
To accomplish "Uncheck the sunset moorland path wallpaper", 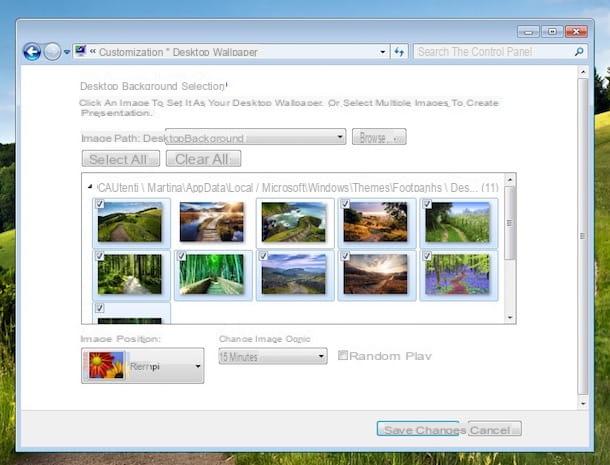I will coord(345,256).
